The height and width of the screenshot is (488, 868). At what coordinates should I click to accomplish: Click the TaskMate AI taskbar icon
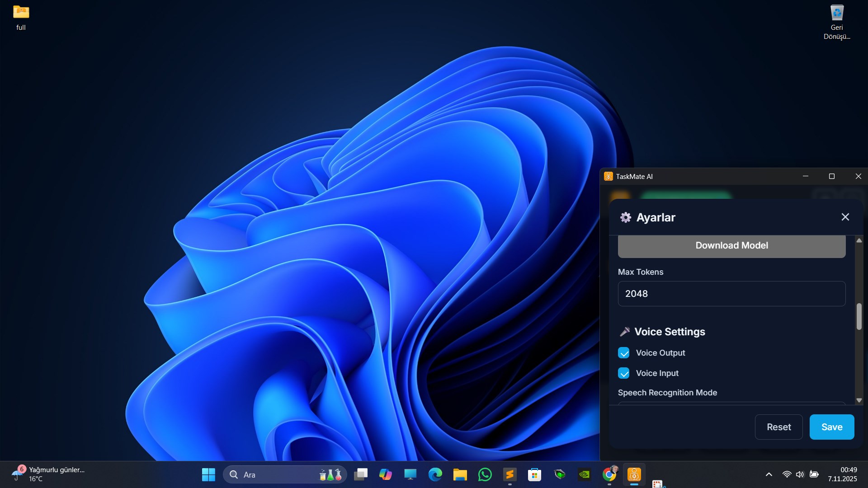[x=634, y=474]
